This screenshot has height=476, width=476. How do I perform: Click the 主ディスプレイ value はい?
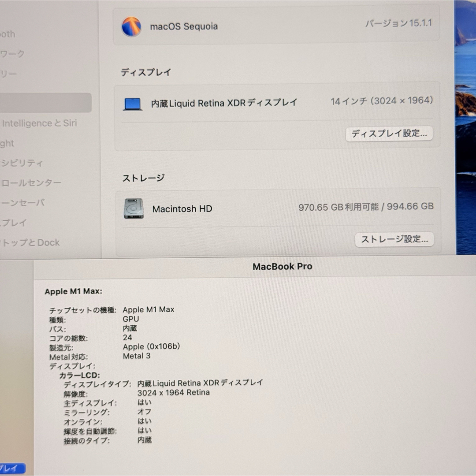click(145, 402)
